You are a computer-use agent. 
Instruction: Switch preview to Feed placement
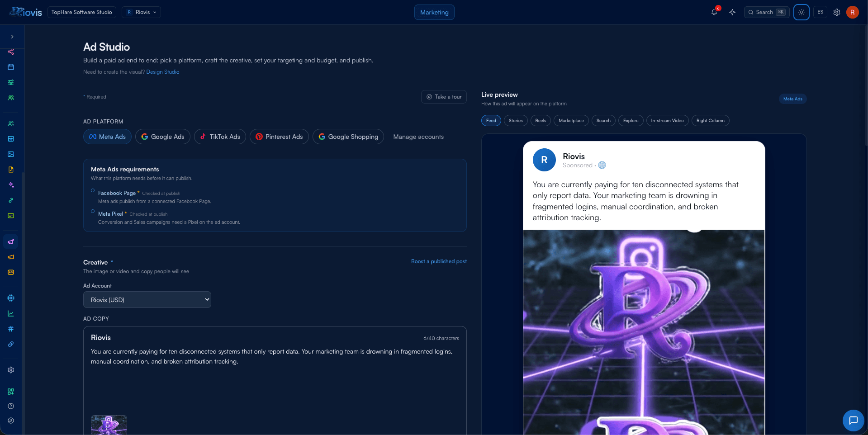[x=491, y=121]
